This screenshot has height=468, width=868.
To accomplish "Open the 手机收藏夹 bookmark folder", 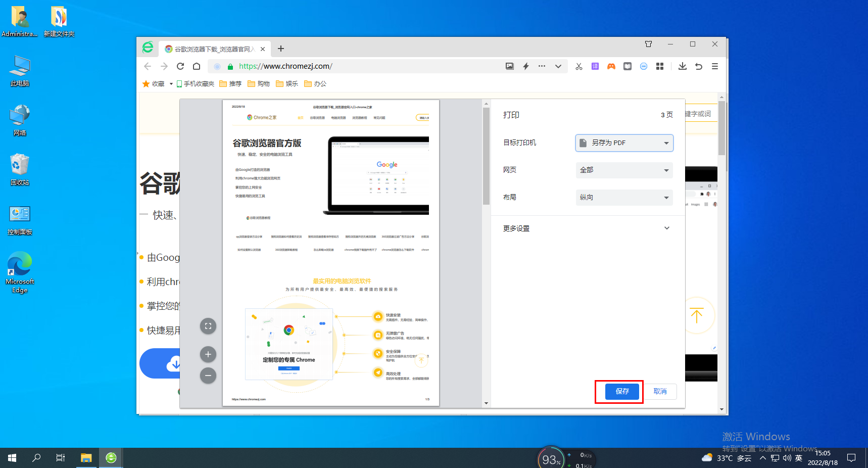I will click(196, 84).
